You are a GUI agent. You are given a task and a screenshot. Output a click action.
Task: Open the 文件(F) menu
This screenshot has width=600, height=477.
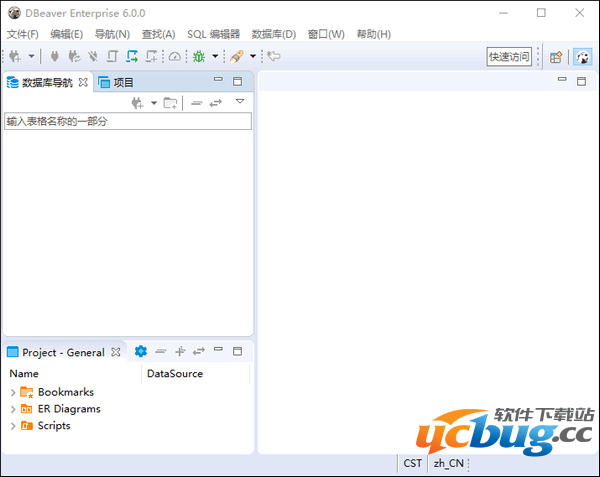[x=23, y=34]
